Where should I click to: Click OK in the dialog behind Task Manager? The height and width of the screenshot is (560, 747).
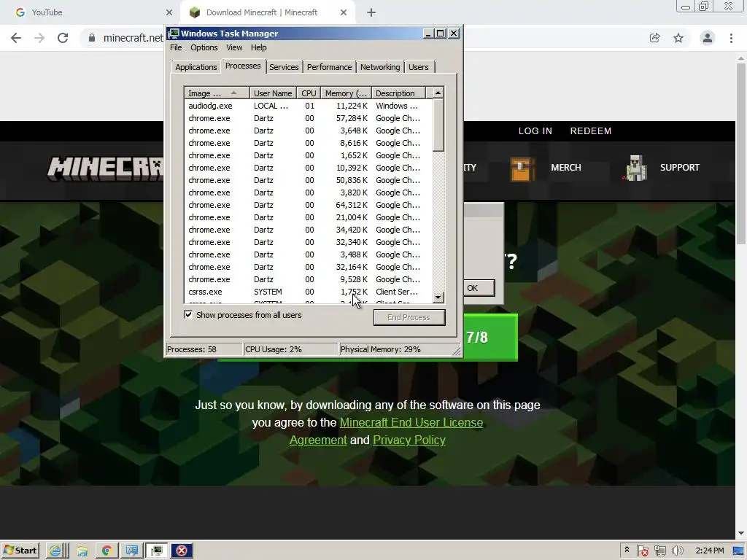coord(479,288)
